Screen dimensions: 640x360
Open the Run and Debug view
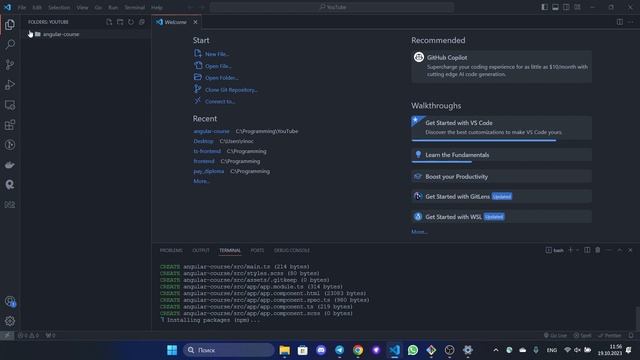coord(10,84)
